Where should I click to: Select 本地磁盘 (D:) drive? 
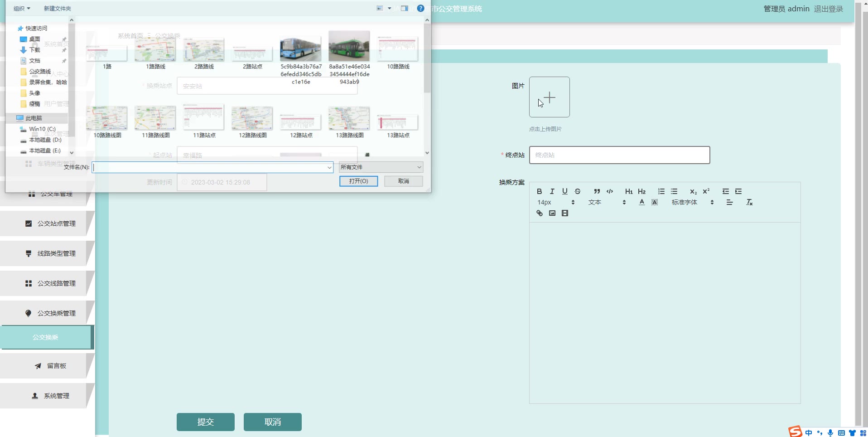click(x=45, y=140)
